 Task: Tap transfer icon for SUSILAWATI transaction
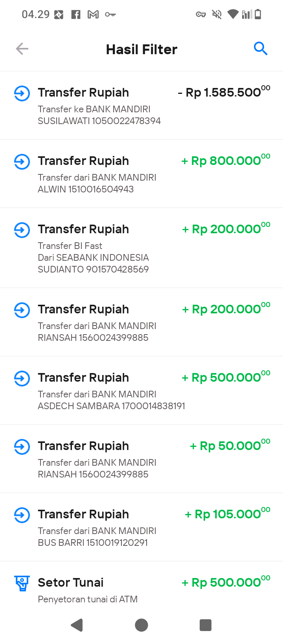(22, 93)
